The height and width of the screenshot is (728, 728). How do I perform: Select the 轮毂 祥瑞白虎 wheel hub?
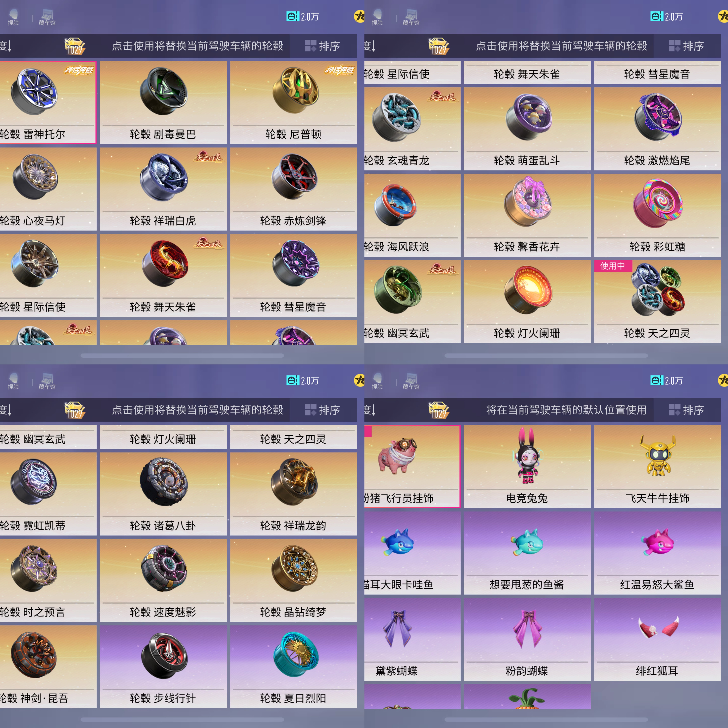(x=163, y=189)
